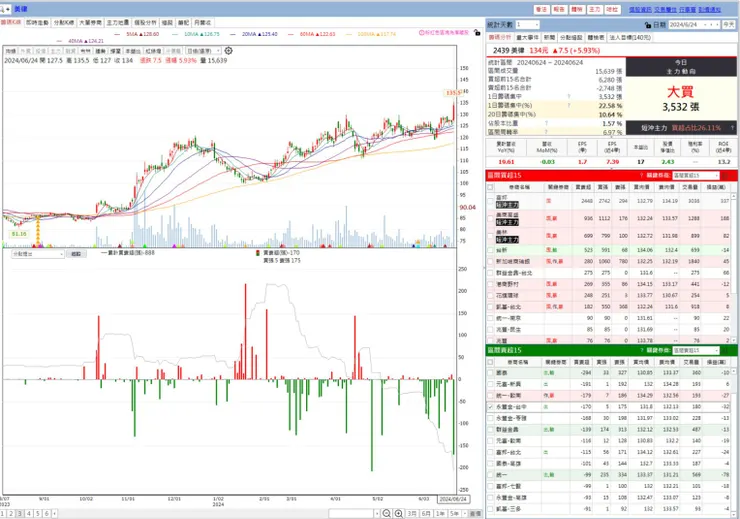This screenshot has width=740, height=519.
Task: Switch to the 主力地圖 tab
Action: 118,22
